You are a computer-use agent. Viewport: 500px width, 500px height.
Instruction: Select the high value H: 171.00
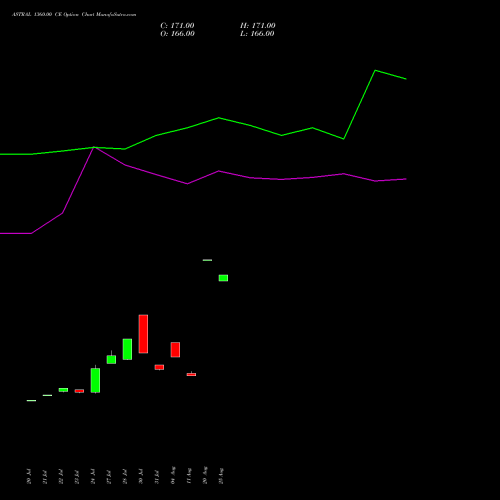coord(258,26)
